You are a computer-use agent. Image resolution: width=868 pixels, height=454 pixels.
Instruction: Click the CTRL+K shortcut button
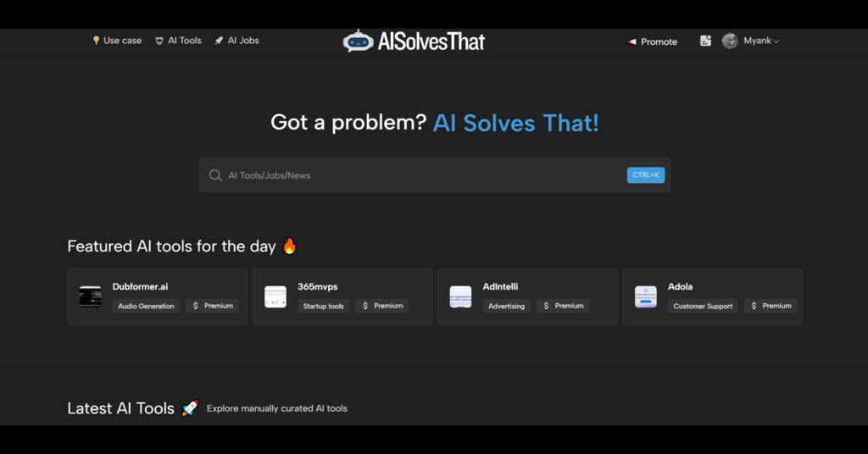click(645, 174)
